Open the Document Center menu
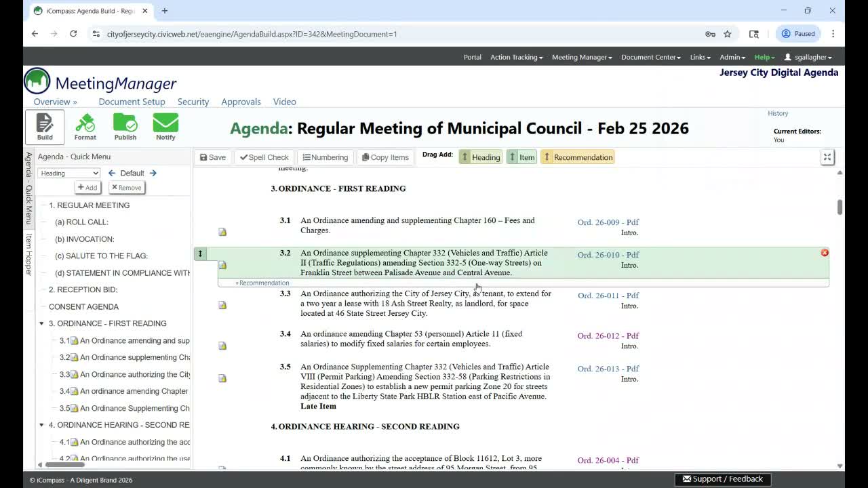868x488 pixels. (650, 57)
